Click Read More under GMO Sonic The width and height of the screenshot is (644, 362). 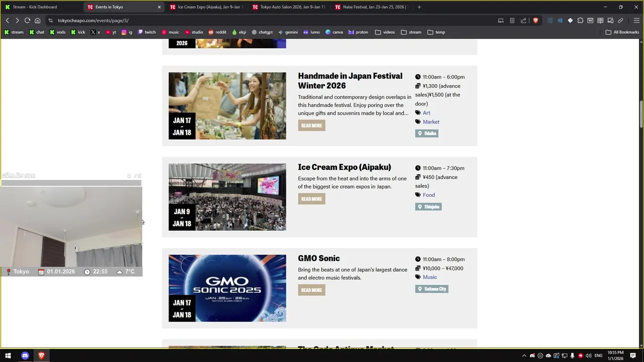coord(311,290)
